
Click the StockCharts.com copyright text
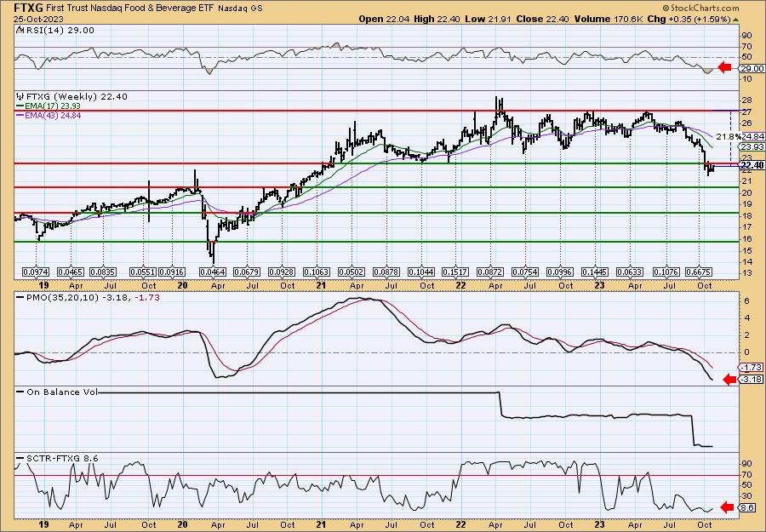pos(700,9)
